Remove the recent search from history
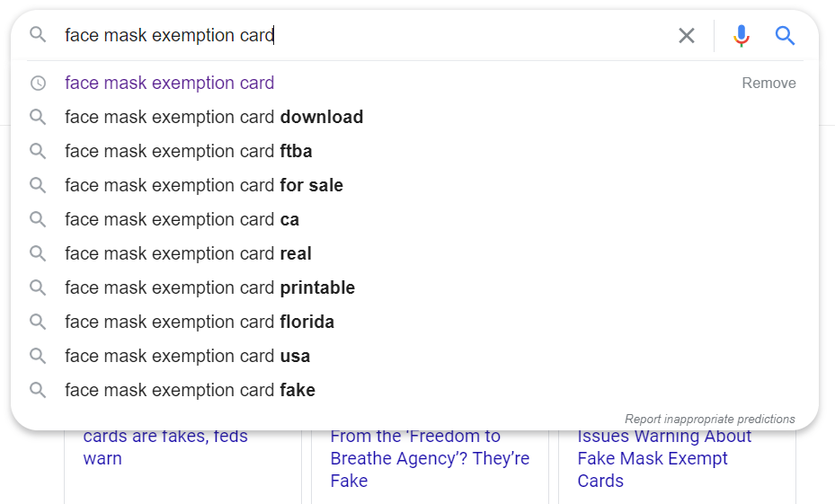 tap(768, 83)
